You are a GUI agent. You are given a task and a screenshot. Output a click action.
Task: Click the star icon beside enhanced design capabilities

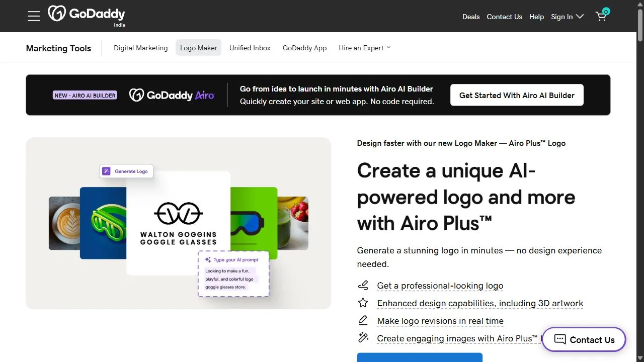tap(363, 303)
